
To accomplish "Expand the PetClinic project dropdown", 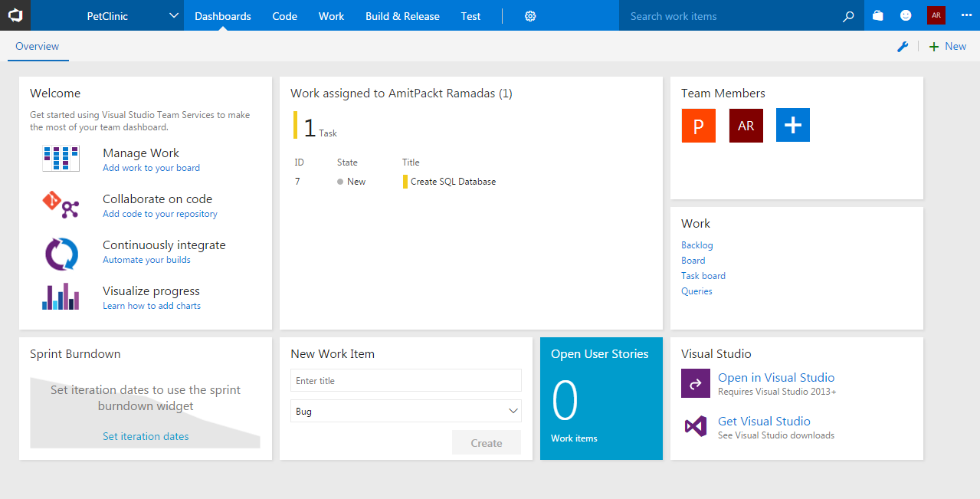I will (174, 16).
